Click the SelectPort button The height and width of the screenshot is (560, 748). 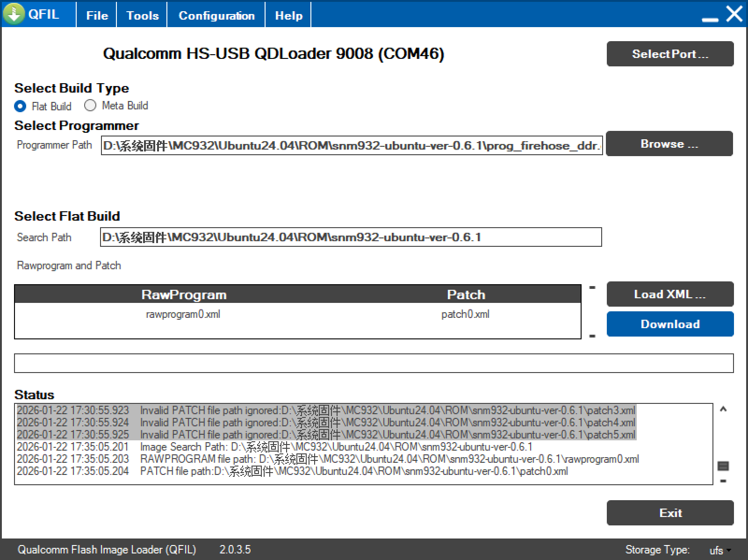coord(670,54)
